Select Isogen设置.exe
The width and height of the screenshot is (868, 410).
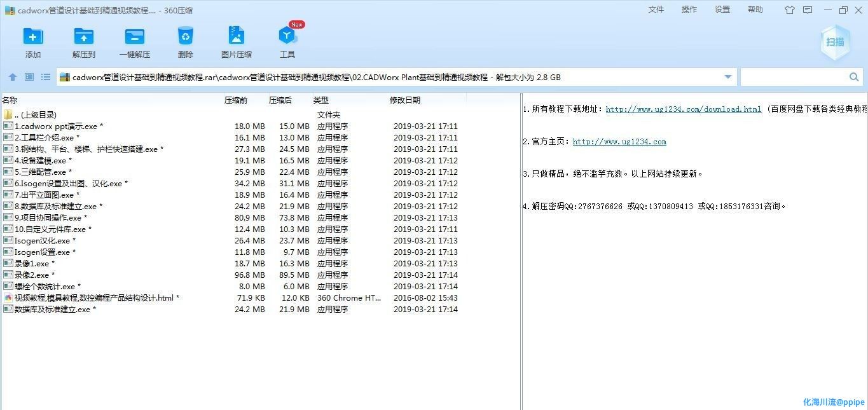pyautogui.click(x=45, y=252)
